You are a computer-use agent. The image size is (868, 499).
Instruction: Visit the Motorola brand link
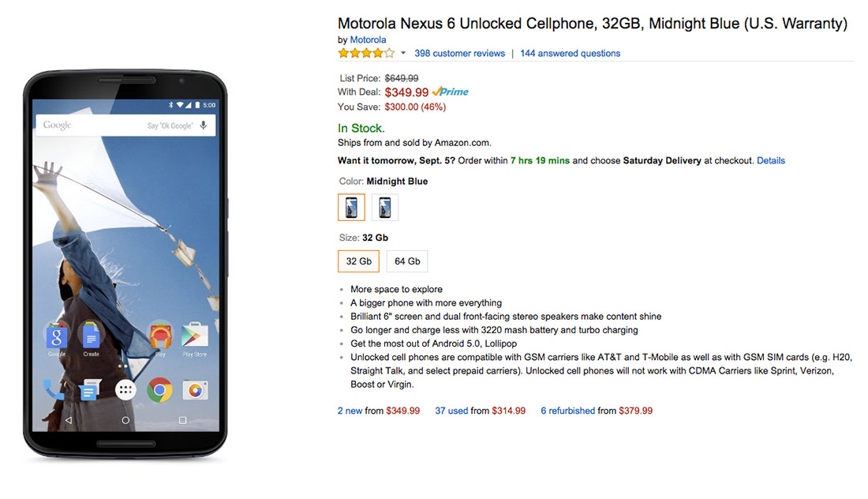(x=368, y=39)
